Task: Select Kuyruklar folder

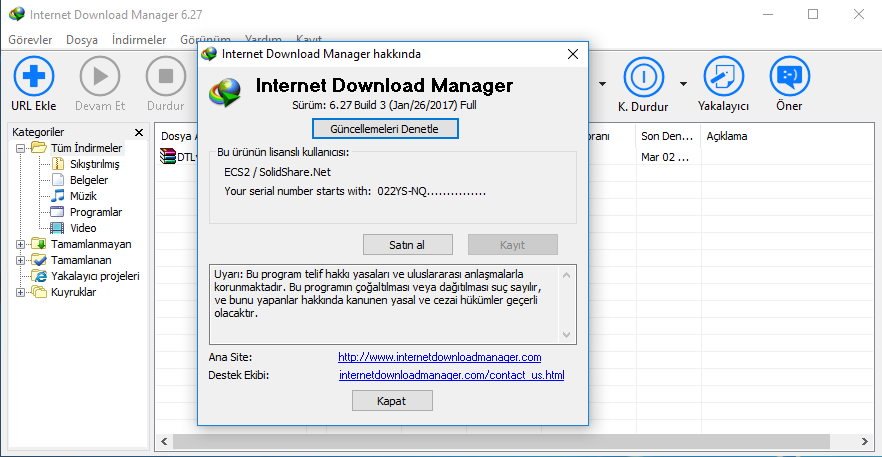Action: pos(73,292)
